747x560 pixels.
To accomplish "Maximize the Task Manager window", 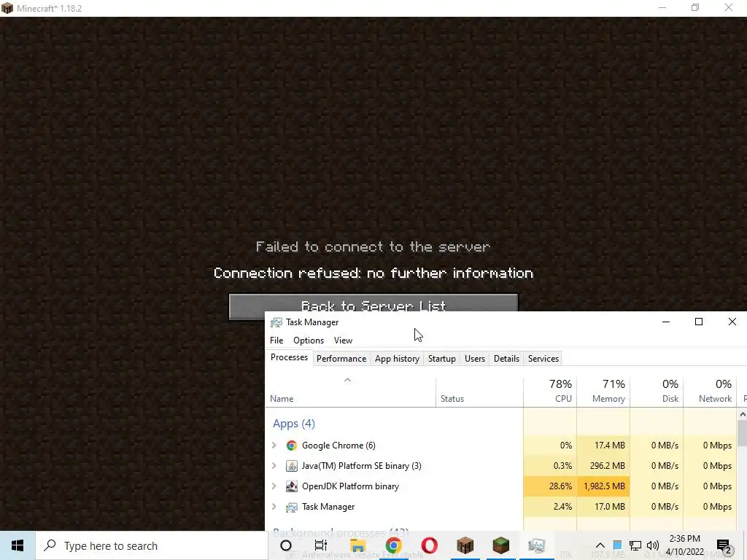I will [699, 322].
